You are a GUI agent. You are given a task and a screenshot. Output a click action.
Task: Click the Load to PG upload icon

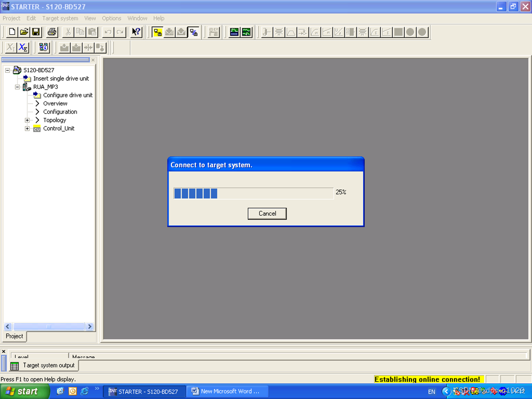181,32
